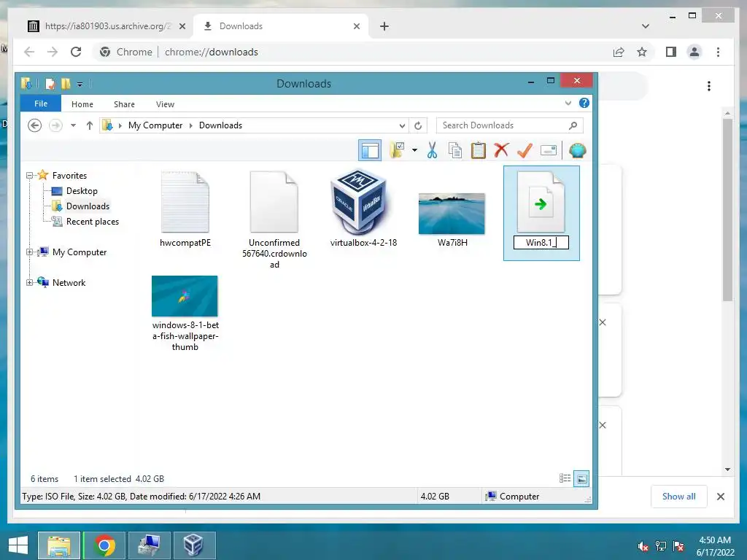747x560 pixels.
Task: Click the Chrome page vertical scrollbar
Action: 727,209
